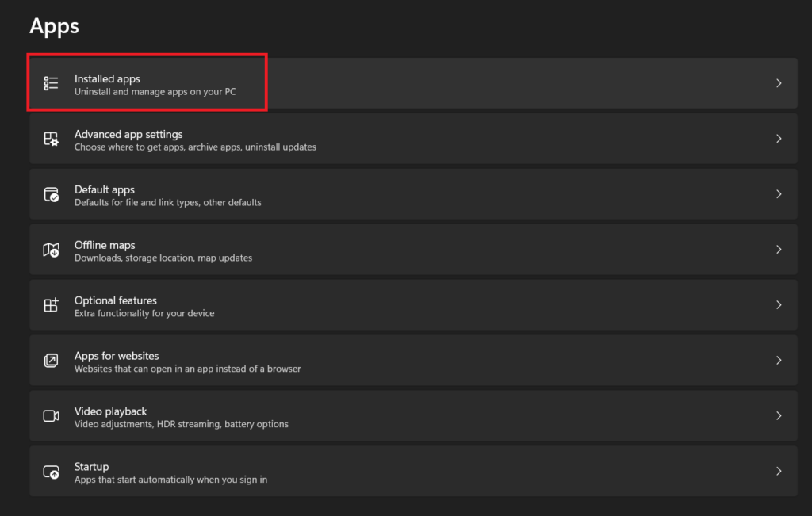Open Default apps via right chevron
The height and width of the screenshot is (516, 812).
(x=779, y=194)
